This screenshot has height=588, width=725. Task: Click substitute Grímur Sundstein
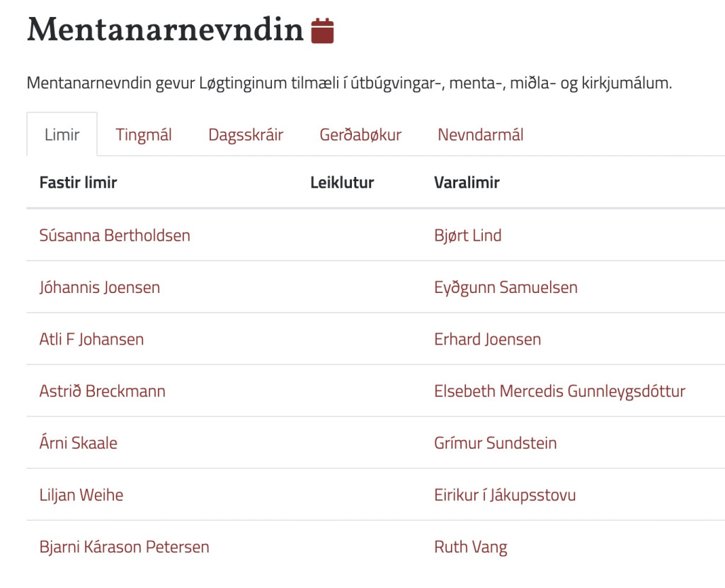point(495,443)
